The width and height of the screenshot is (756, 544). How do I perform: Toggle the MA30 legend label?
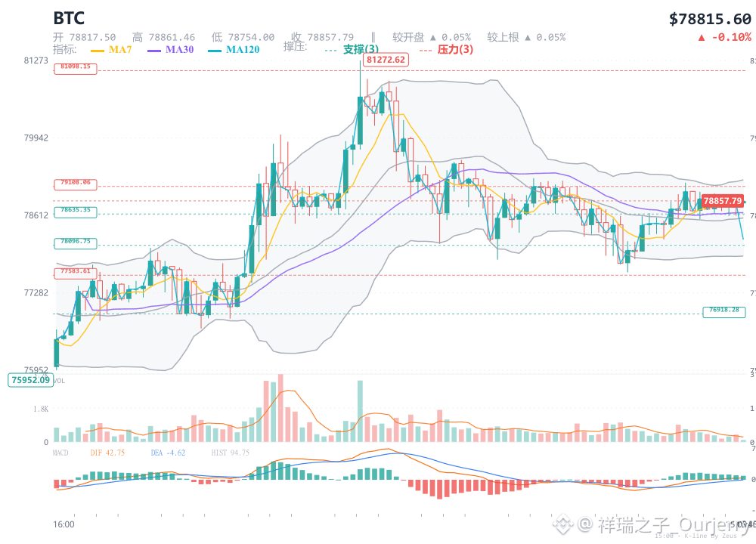[179, 50]
